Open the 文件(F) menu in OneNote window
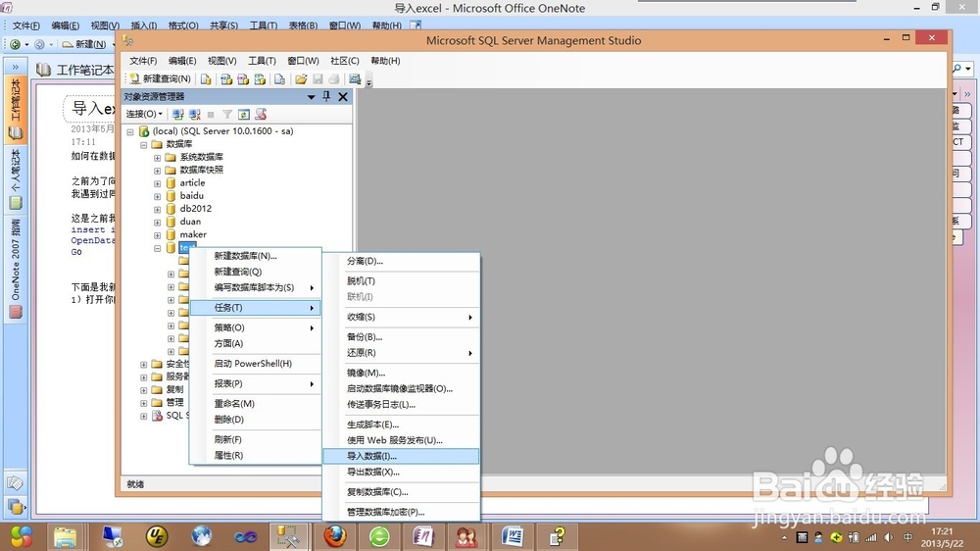The width and height of the screenshot is (980, 551). 25,25
